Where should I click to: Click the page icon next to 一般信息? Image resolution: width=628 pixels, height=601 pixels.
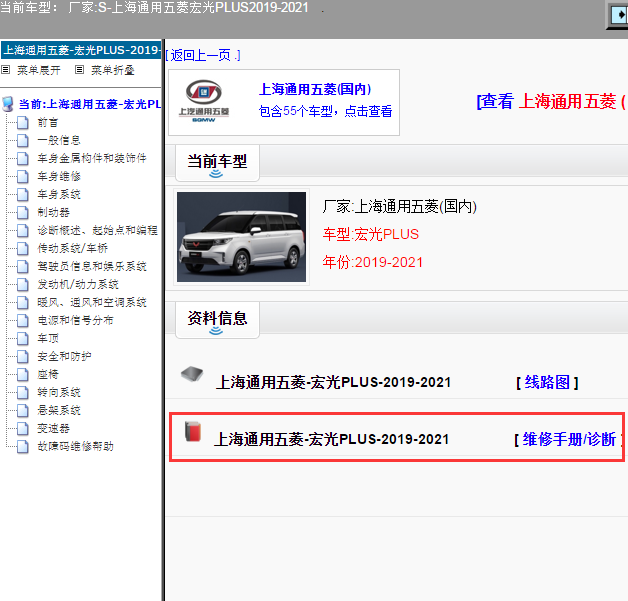[x=23, y=140]
